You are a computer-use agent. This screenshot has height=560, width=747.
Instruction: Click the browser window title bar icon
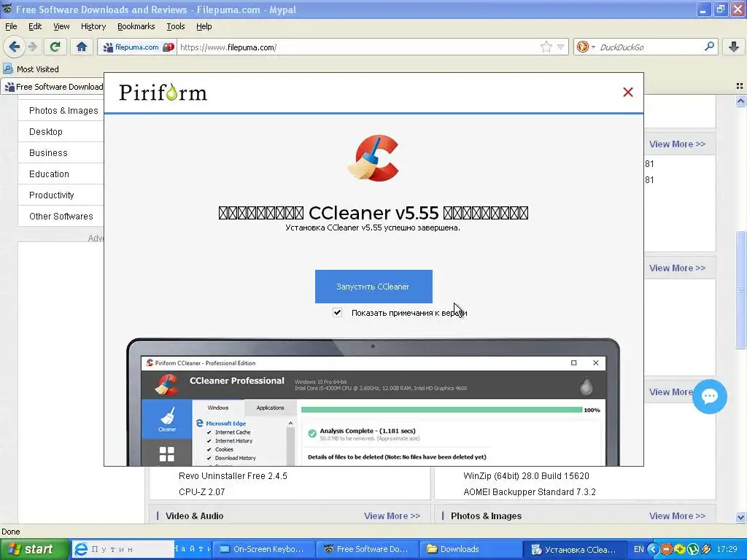point(7,9)
